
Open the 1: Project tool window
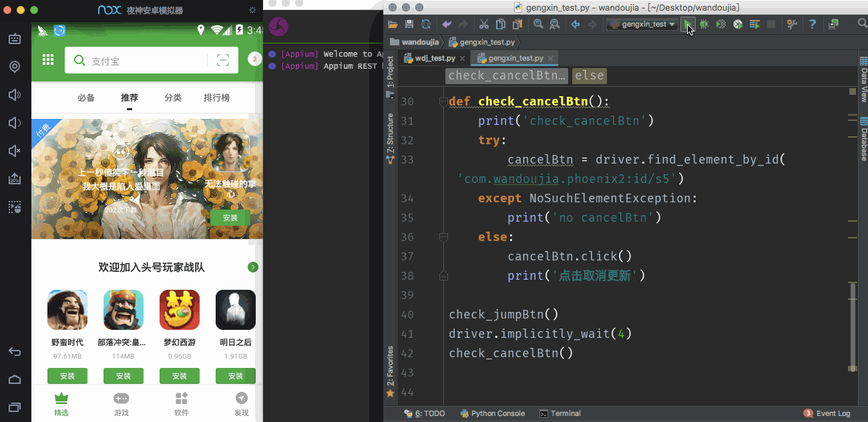point(391,75)
